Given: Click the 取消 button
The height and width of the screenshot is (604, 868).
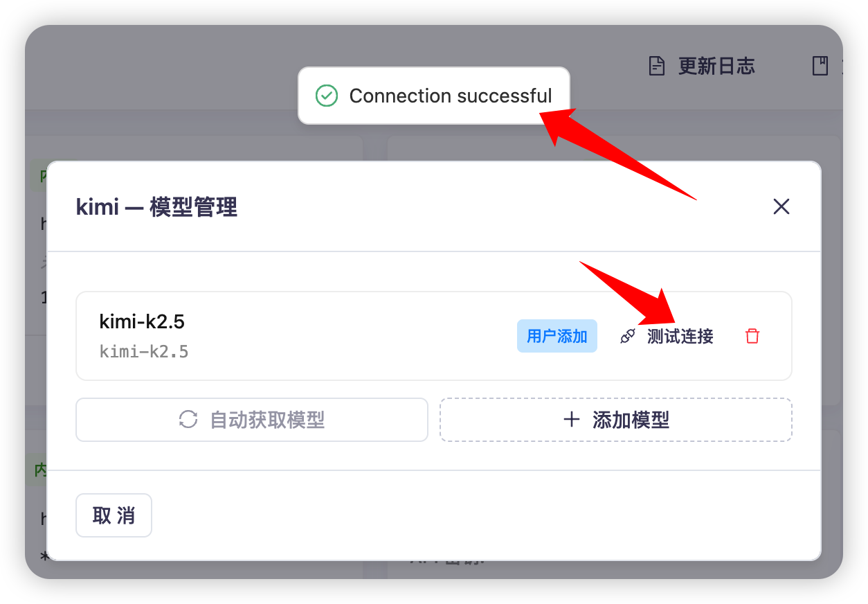Looking at the screenshot, I should (114, 515).
